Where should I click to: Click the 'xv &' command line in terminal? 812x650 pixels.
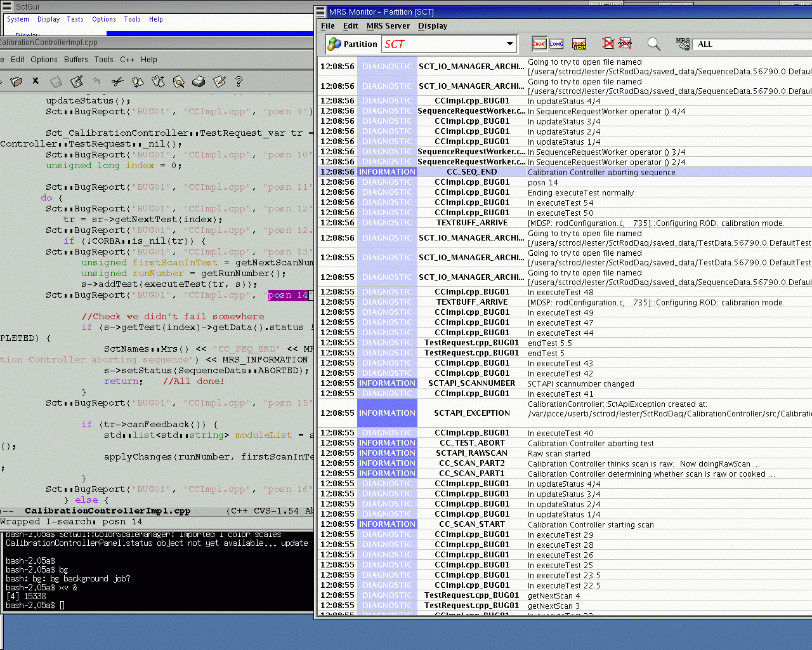pos(41,588)
